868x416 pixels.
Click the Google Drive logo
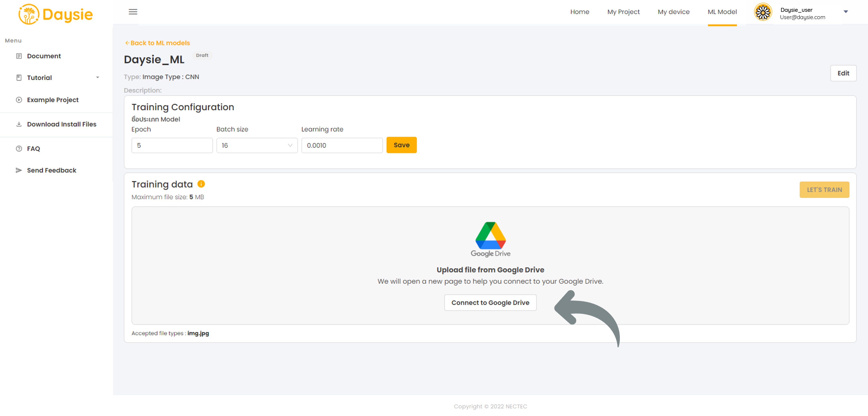(490, 239)
